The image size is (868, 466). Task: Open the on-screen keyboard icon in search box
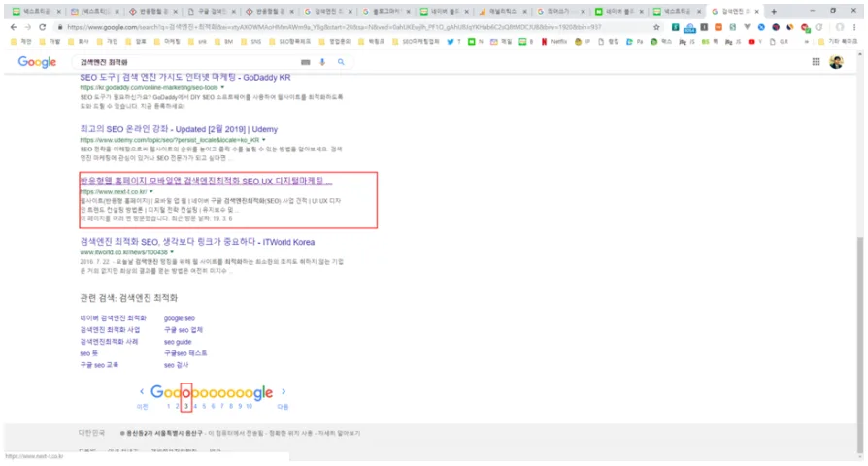click(x=307, y=62)
